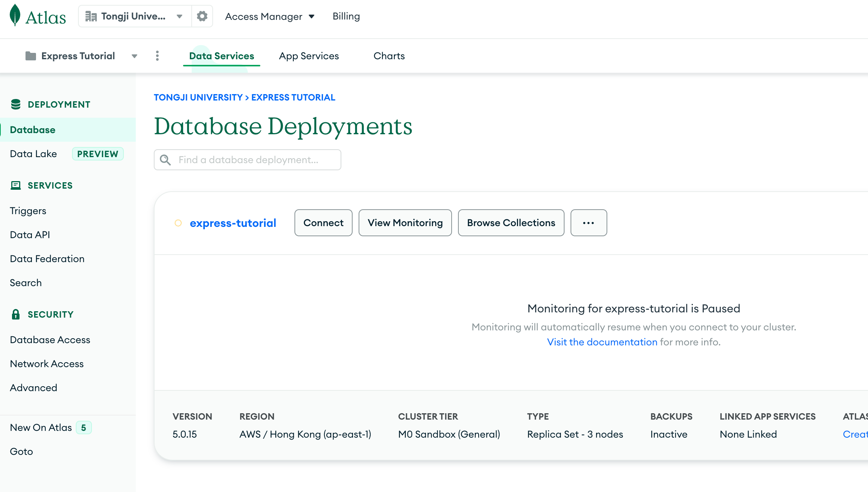Click the New On Atlas count badge

(84, 427)
